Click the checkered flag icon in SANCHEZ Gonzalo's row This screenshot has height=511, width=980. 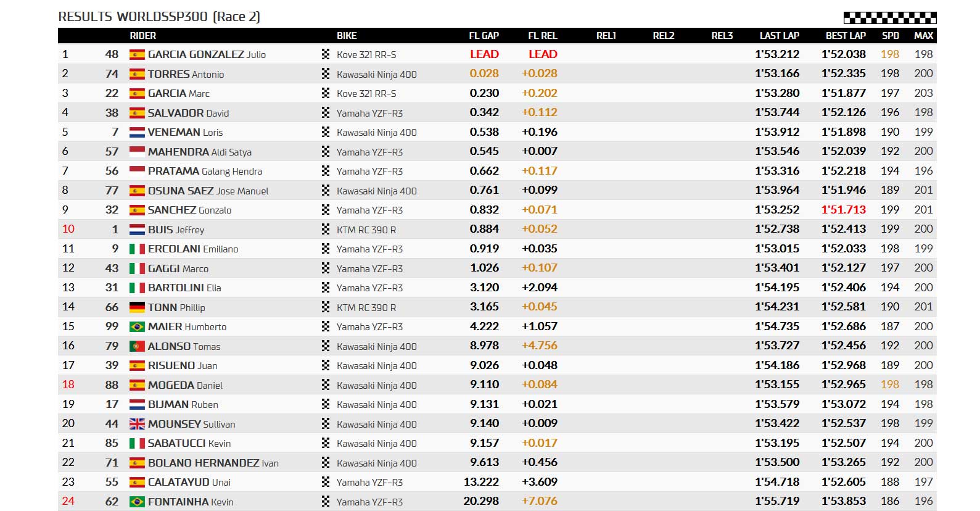tap(326, 210)
